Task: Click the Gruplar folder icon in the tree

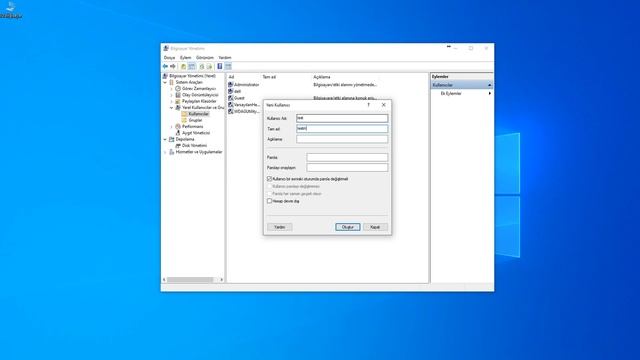Action: (x=184, y=120)
